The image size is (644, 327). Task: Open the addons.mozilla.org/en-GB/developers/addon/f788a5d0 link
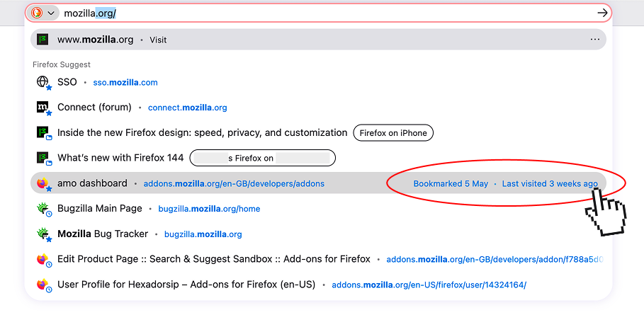pos(495,259)
